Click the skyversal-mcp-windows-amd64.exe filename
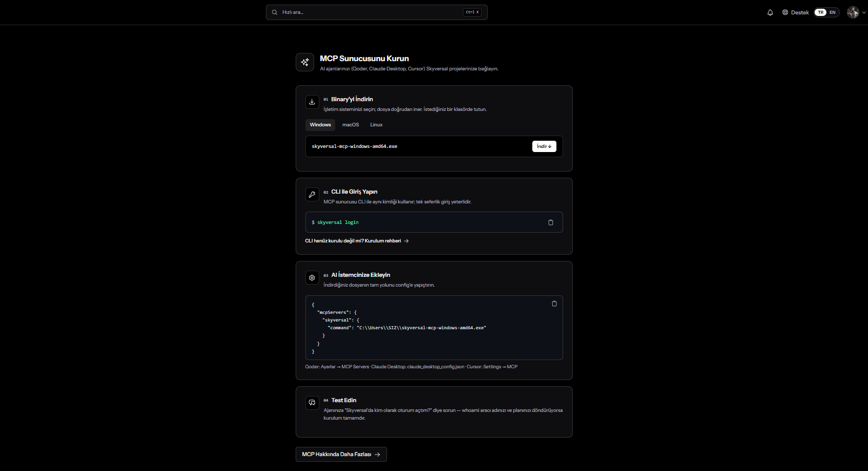The height and width of the screenshot is (471, 868). [x=355, y=146]
